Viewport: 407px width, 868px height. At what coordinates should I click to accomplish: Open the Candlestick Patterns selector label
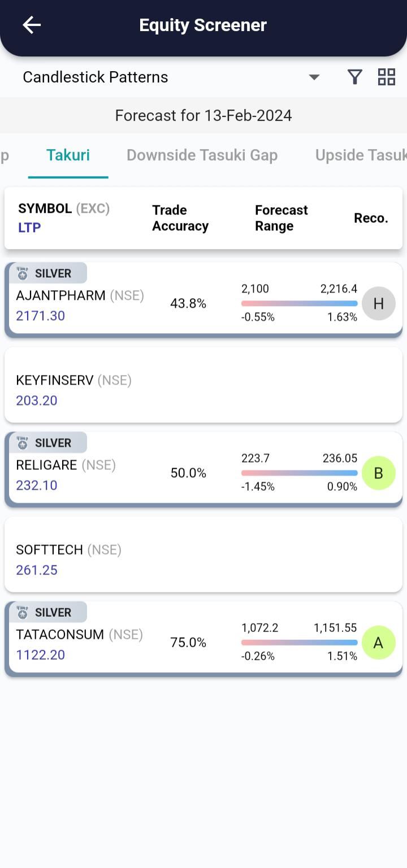click(x=96, y=77)
